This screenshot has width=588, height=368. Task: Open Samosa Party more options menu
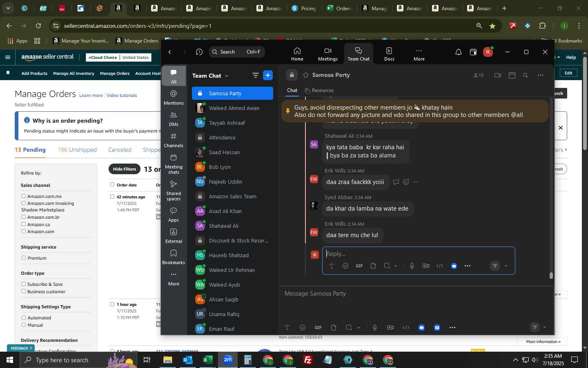[541, 75]
